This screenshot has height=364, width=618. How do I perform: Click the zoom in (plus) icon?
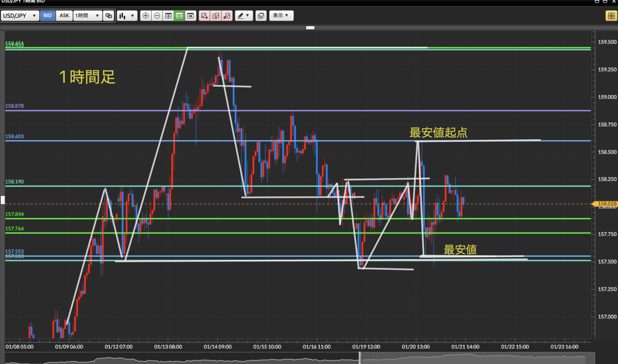[x=145, y=16]
